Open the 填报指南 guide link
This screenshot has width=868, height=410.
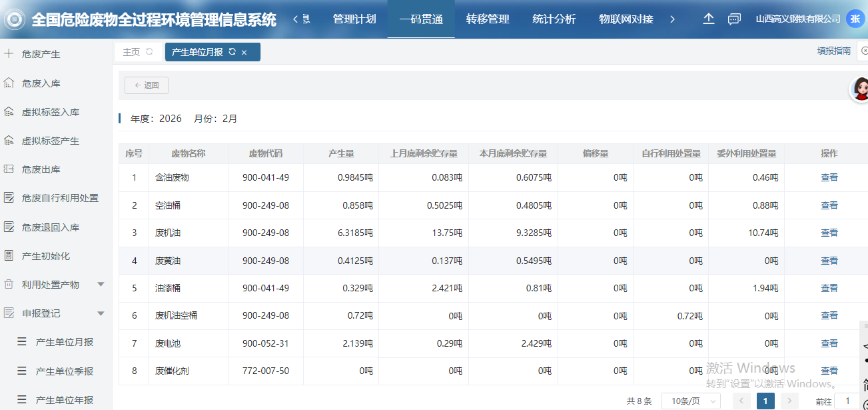click(x=833, y=51)
